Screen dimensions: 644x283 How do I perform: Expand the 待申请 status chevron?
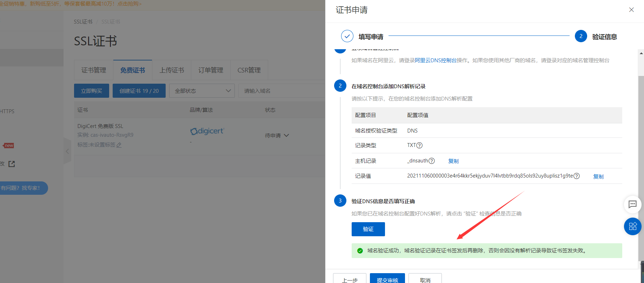click(286, 135)
